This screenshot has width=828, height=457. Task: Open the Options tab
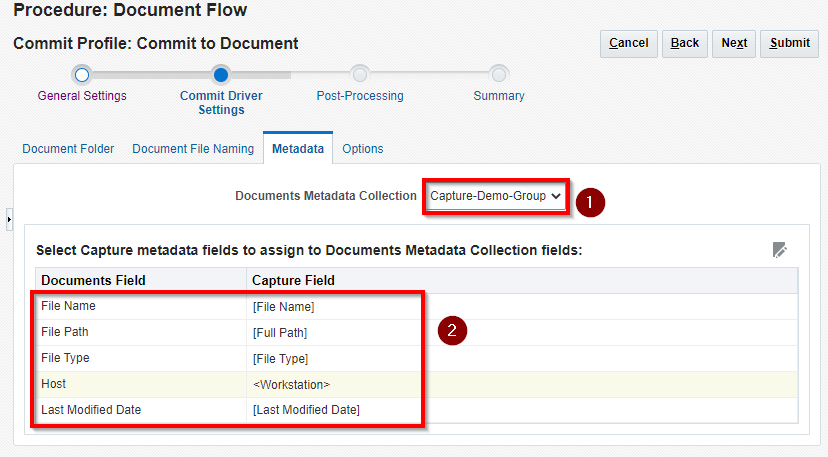tap(362, 148)
